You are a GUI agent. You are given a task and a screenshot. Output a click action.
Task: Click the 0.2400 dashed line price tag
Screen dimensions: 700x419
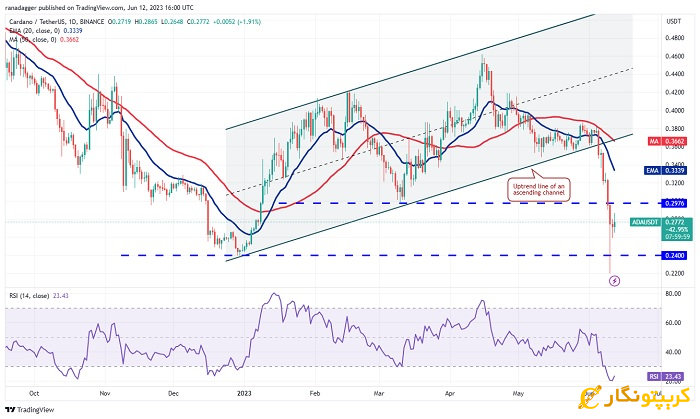[x=674, y=256]
